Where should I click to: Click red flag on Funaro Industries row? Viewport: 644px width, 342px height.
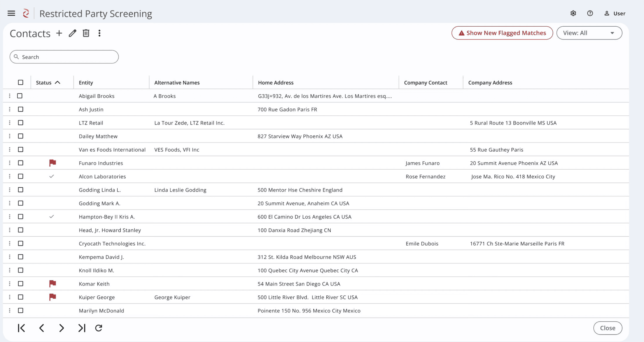point(52,163)
